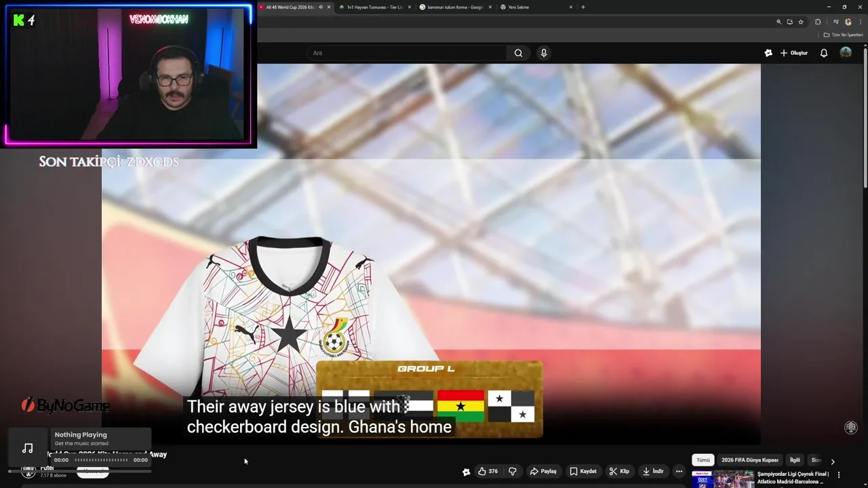Open Şampiyonlar Ligi Çeyrek Final video thumbnail

(722, 479)
